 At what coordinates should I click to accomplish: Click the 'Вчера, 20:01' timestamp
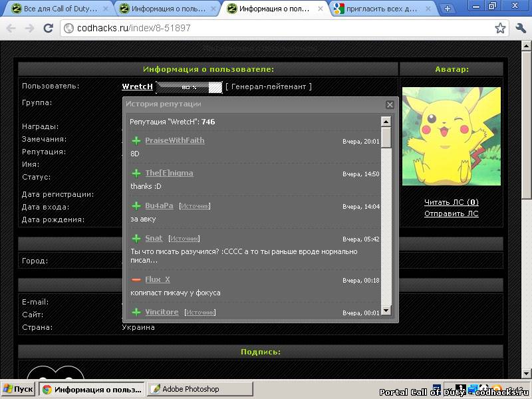pyautogui.click(x=361, y=142)
